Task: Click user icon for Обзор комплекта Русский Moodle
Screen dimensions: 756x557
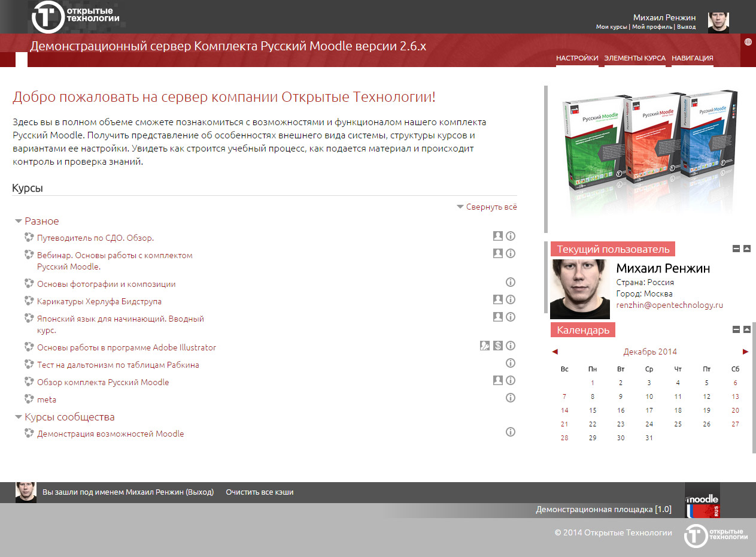Action: pyautogui.click(x=497, y=380)
